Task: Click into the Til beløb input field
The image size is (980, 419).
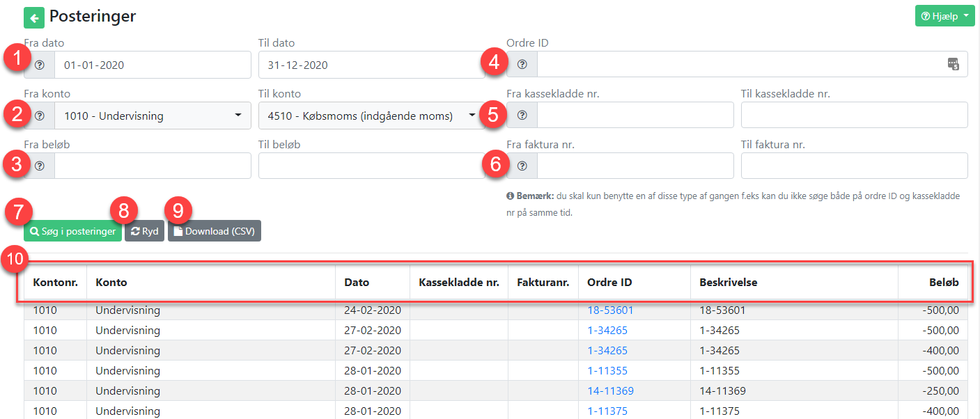Action: [x=372, y=166]
